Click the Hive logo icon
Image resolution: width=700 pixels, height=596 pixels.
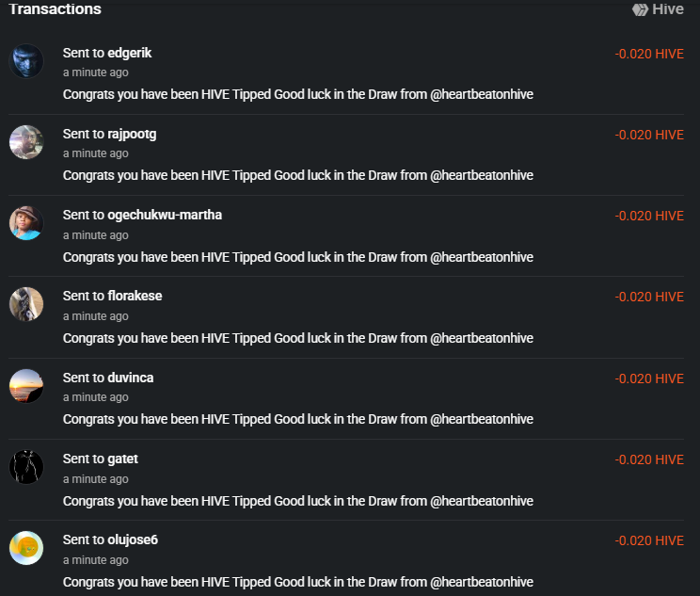click(x=641, y=9)
